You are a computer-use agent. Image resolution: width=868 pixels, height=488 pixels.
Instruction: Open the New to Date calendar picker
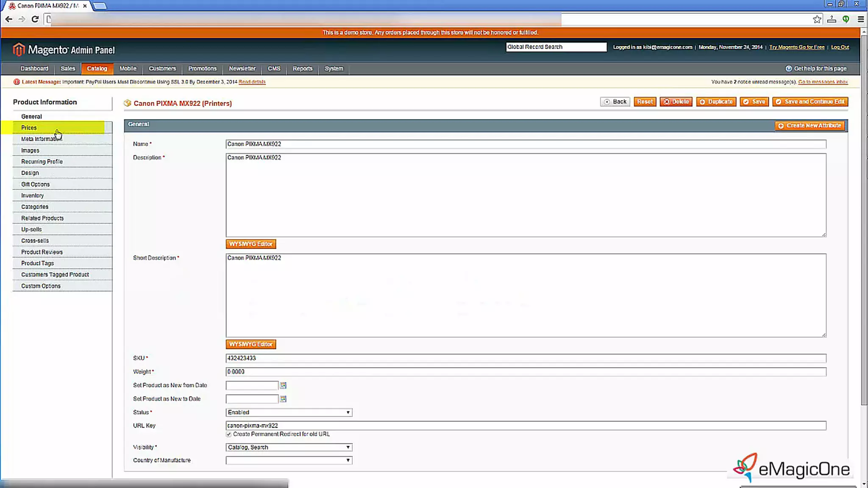(283, 399)
